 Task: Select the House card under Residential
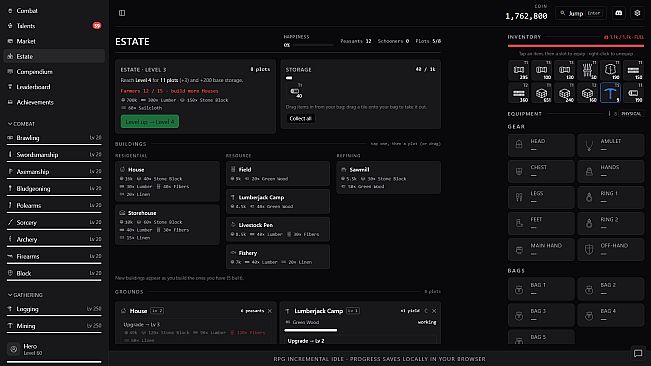click(167, 181)
